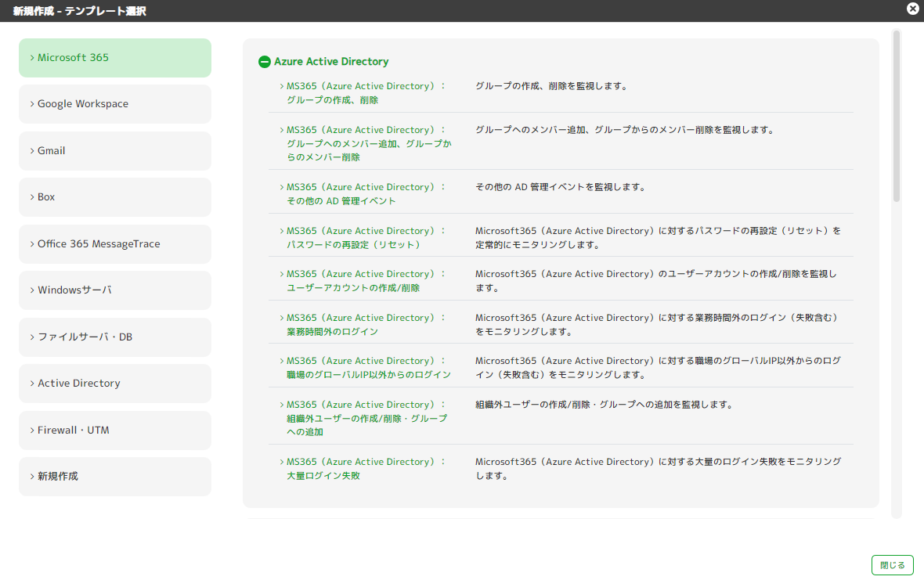Open その他の AD 管理イベント template
The height and width of the screenshot is (580, 924).
[x=366, y=194]
